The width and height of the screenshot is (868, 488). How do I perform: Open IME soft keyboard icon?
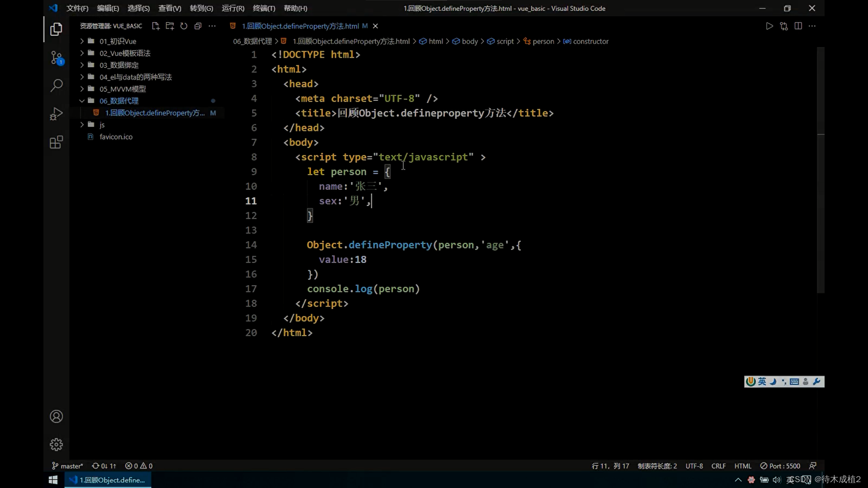tap(795, 382)
